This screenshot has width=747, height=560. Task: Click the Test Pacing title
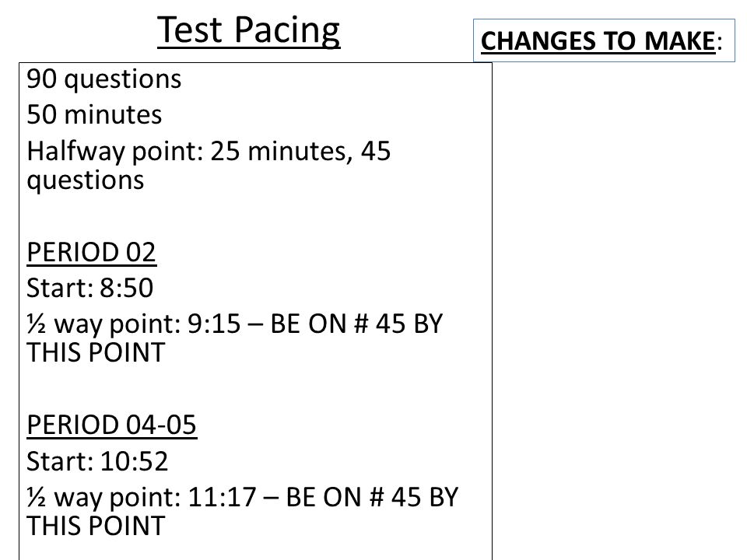point(249,30)
